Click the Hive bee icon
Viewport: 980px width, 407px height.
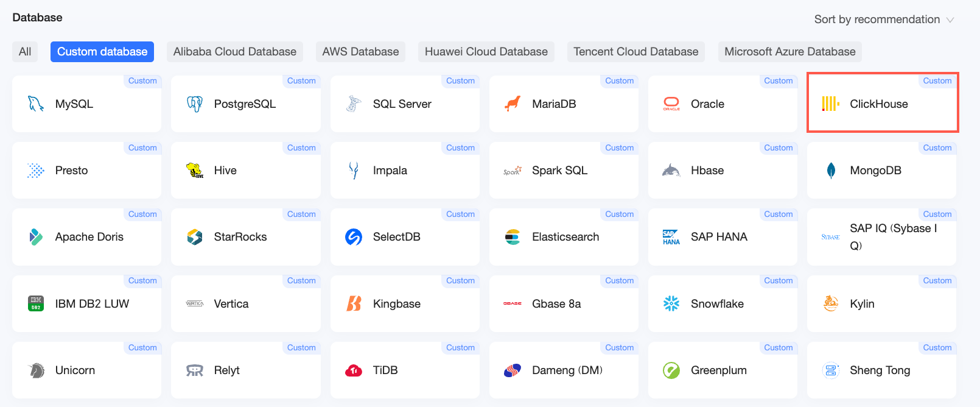point(195,171)
